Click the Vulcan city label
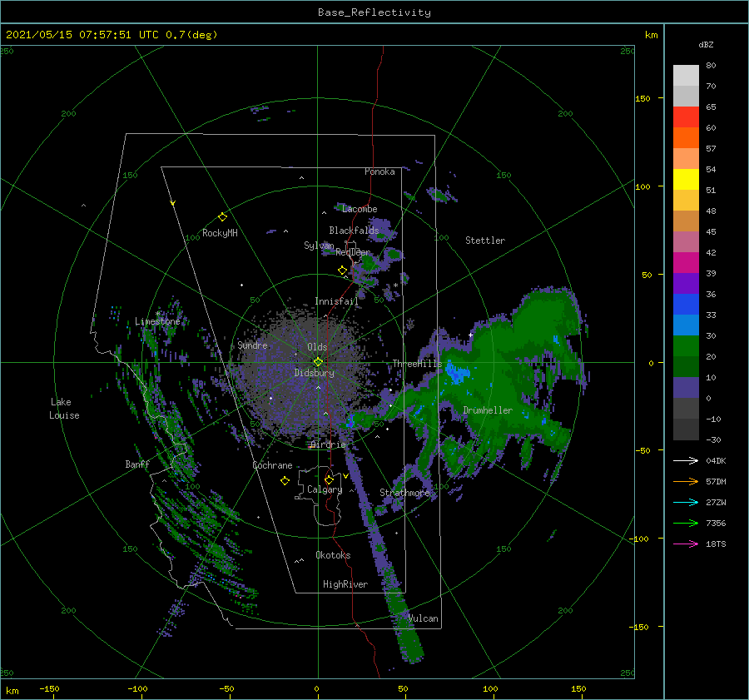Viewport: 749px width, 700px height. pyautogui.click(x=424, y=618)
